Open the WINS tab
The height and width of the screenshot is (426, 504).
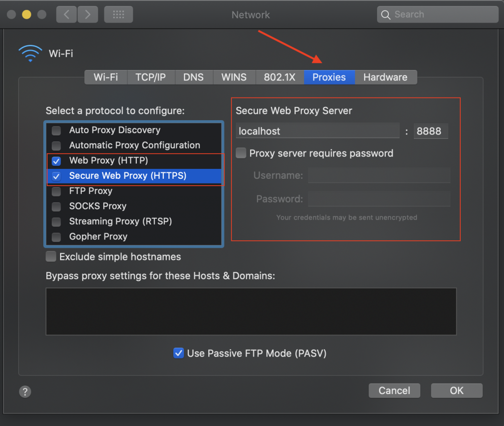(234, 77)
